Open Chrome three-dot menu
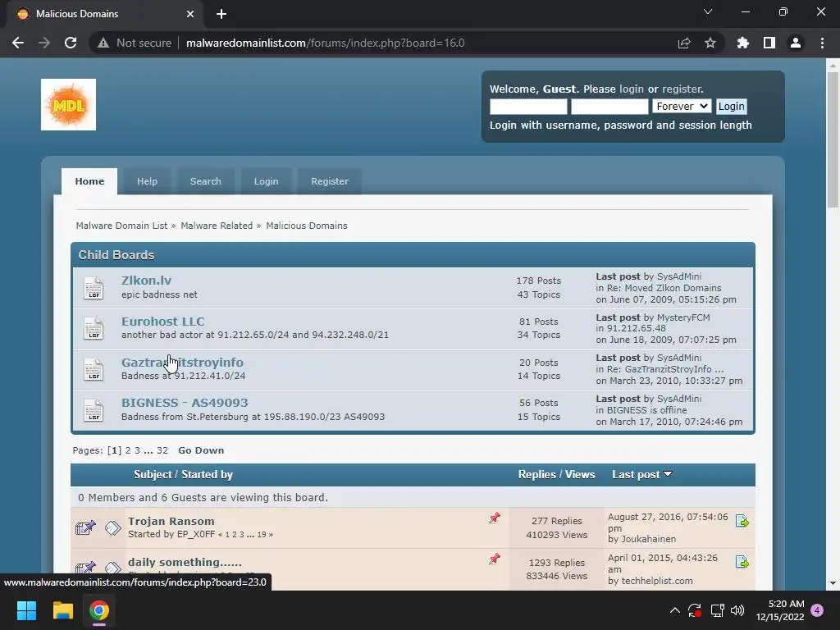Screen dimensions: 840x630 pos(822,43)
